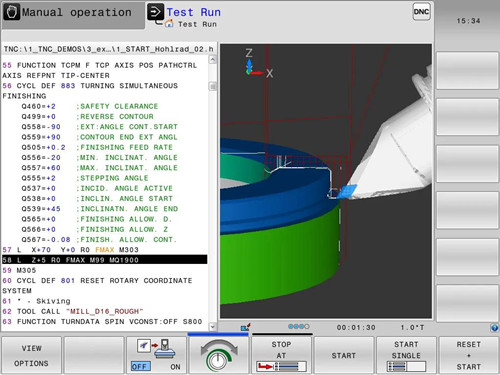Click the blue tool insert in simulation
The image size is (500, 375).
tap(347, 192)
